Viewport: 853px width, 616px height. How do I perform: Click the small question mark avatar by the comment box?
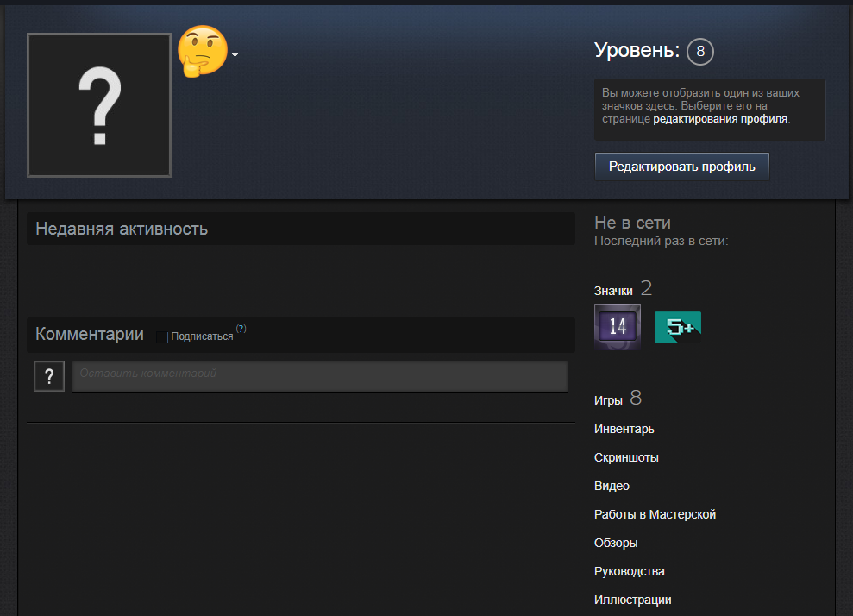point(49,376)
